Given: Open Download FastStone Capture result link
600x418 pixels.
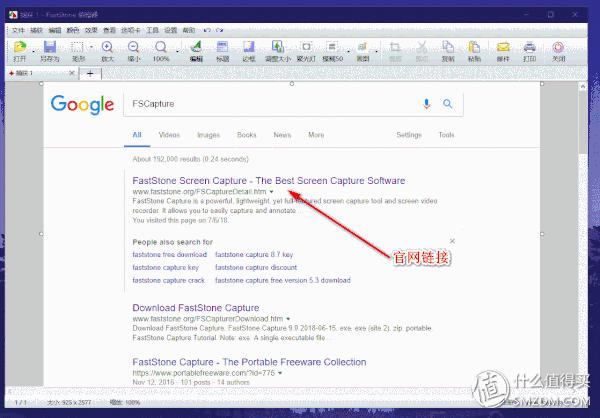Looking at the screenshot, I should click(196, 308).
